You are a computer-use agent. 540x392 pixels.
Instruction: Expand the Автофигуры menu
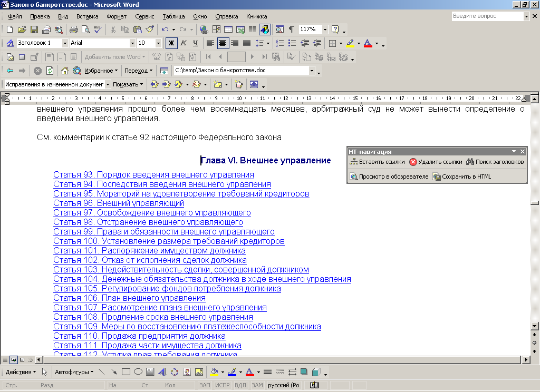pos(74,372)
